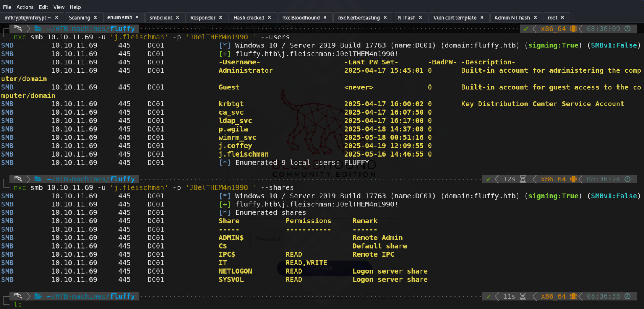Close the enum smb tab
Image resolution: width=644 pixels, height=309 pixels.
[x=137, y=17]
